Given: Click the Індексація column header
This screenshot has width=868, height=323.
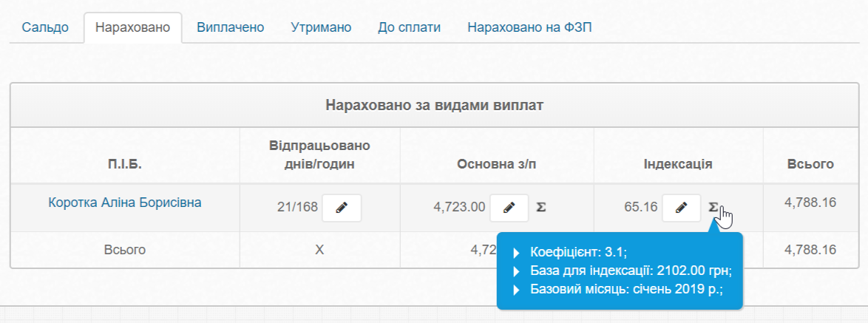Looking at the screenshot, I should click(x=678, y=164).
